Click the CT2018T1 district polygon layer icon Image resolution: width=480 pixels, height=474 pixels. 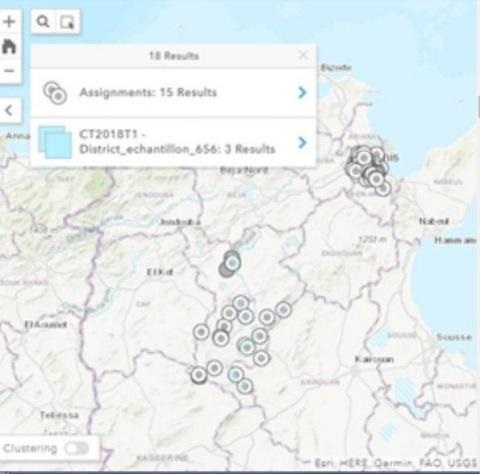click(x=55, y=142)
